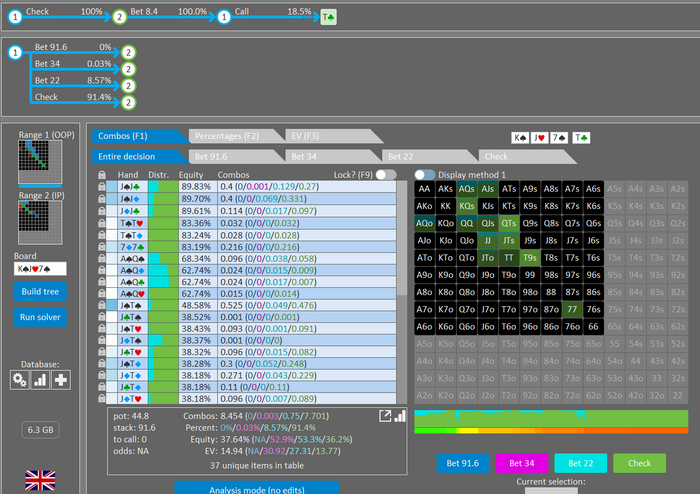Viewport: 700px width, 494px height.
Task: Add to database with plus icon
Action: coord(61,380)
